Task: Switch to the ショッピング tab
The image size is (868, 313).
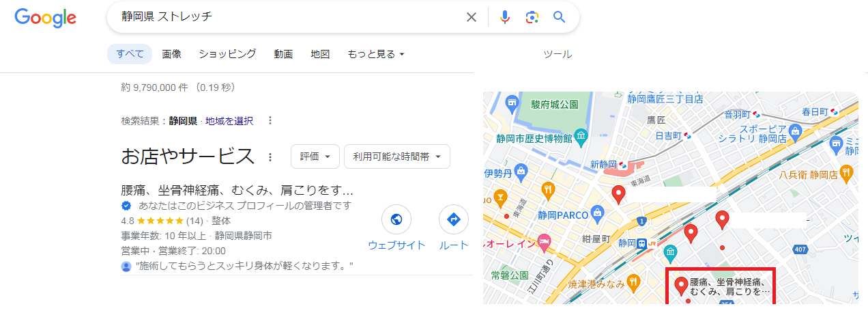Action: click(x=227, y=54)
